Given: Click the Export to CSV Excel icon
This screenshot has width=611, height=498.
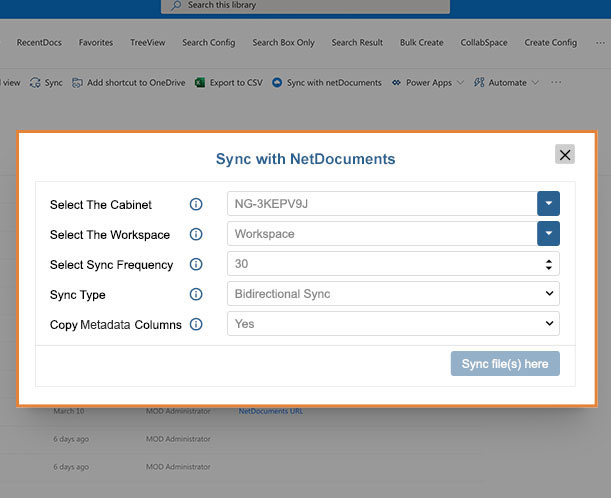Looking at the screenshot, I should click(x=200, y=83).
